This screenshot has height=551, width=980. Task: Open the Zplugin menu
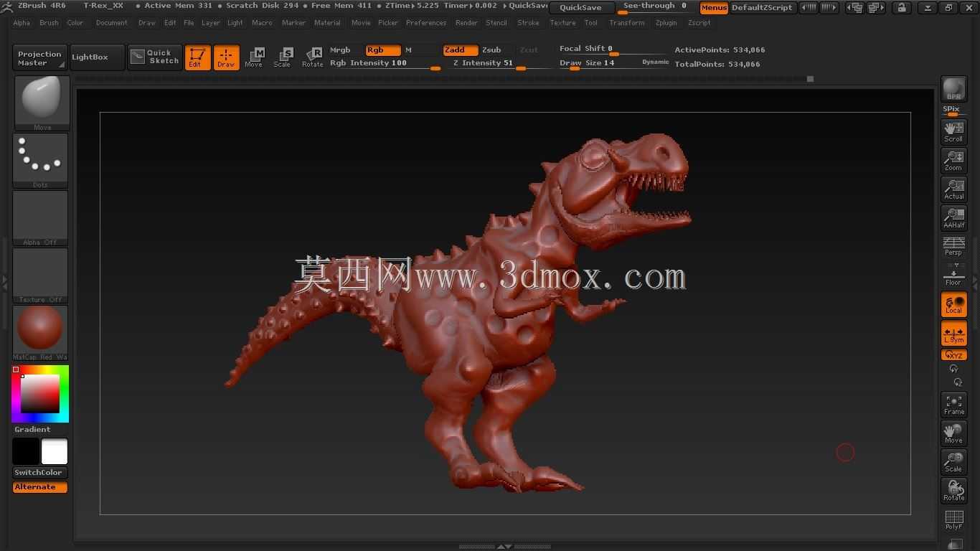point(666,23)
